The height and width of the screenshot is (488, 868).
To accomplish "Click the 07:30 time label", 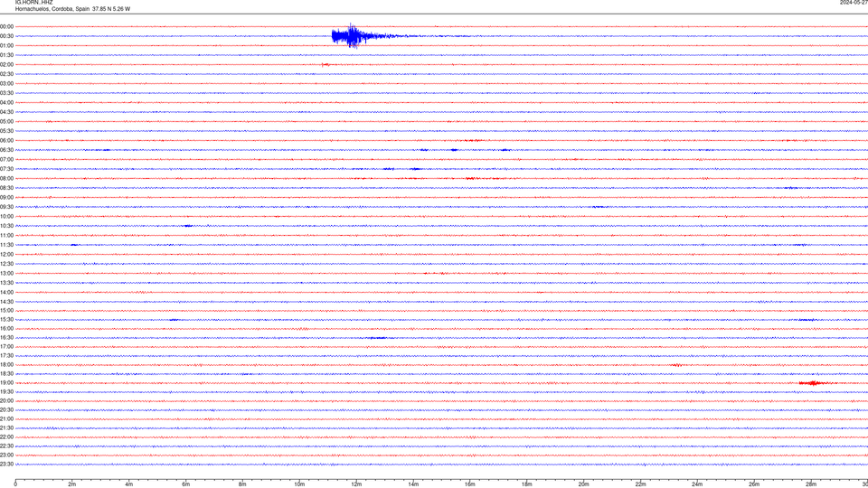I will [x=6, y=169].
